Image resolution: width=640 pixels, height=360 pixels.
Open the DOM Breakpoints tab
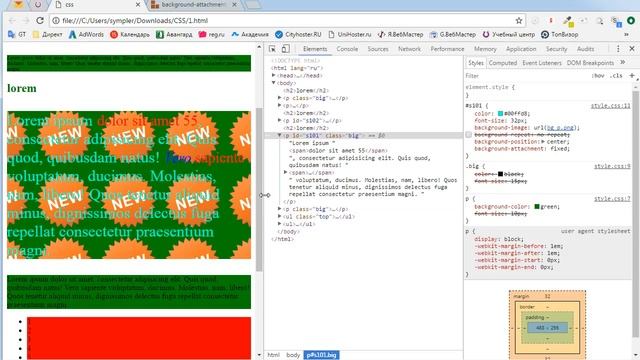(x=590, y=63)
